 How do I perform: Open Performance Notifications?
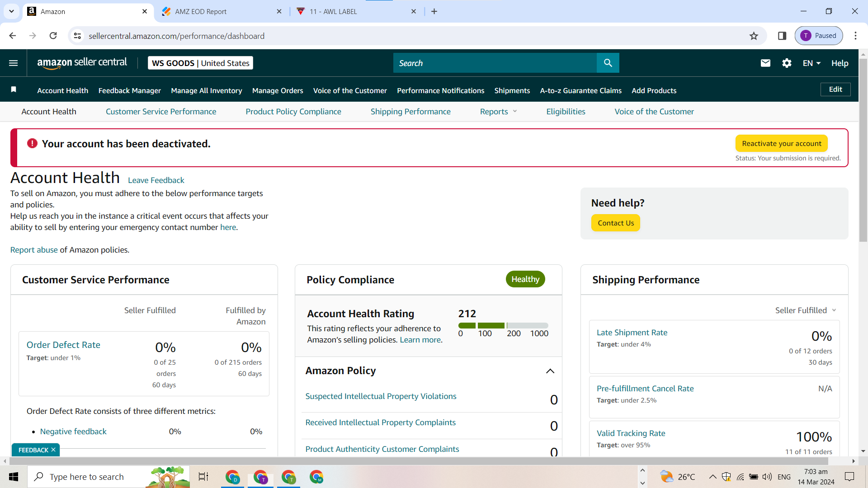coord(441,90)
